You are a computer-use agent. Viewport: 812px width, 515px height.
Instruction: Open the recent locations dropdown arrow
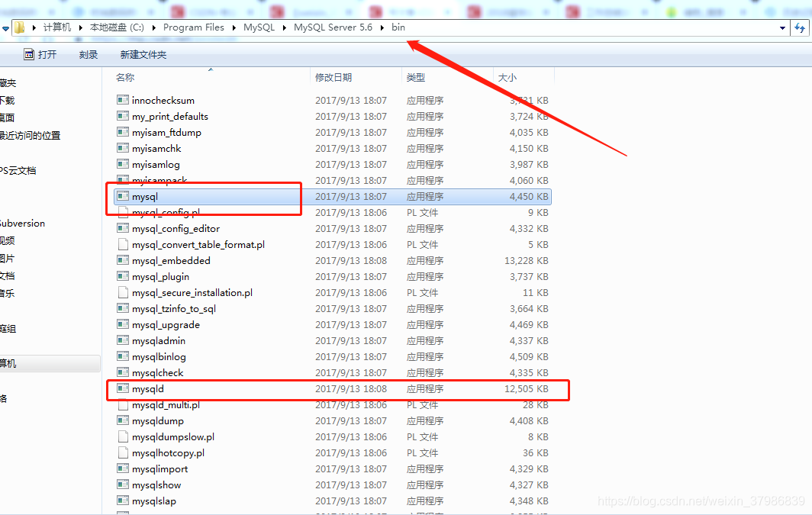pos(5,28)
